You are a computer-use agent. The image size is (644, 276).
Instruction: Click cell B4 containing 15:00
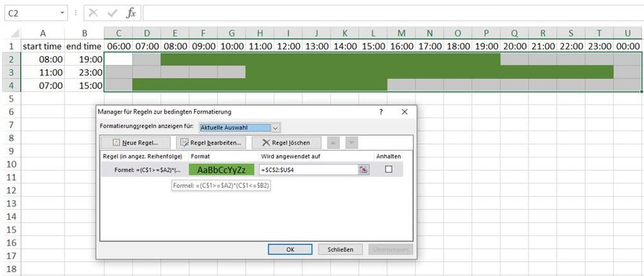84,86
